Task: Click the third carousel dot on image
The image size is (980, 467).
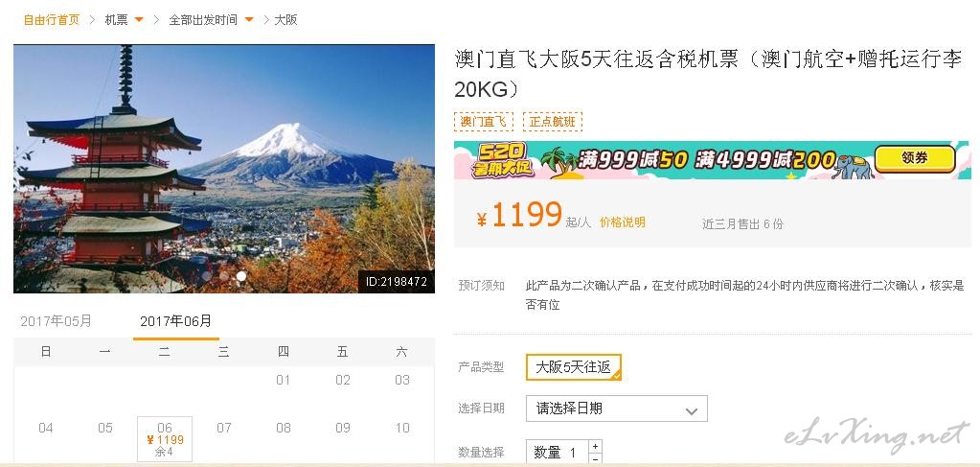Action: pos(240,276)
